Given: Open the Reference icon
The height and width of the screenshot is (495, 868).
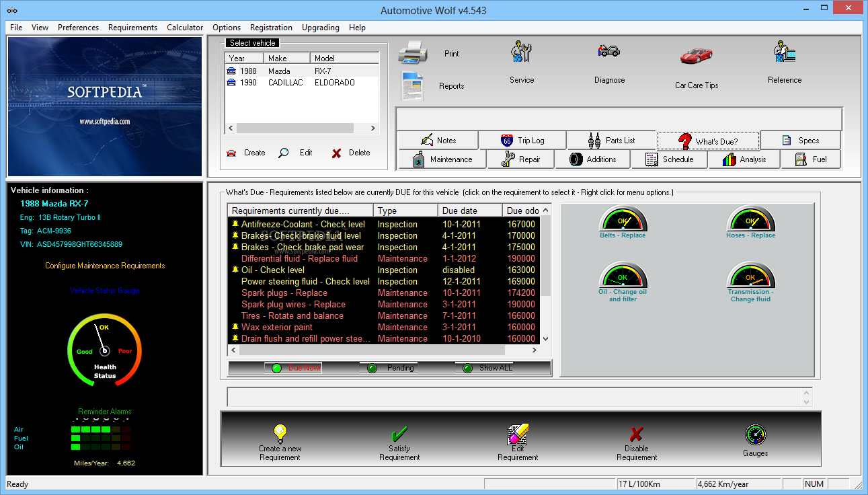Looking at the screenshot, I should (785, 52).
